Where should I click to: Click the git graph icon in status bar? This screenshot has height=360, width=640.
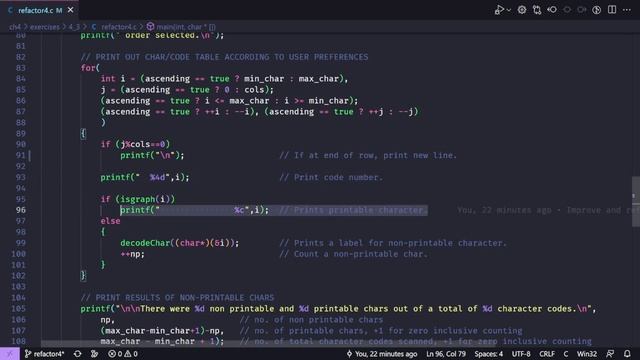(94, 354)
